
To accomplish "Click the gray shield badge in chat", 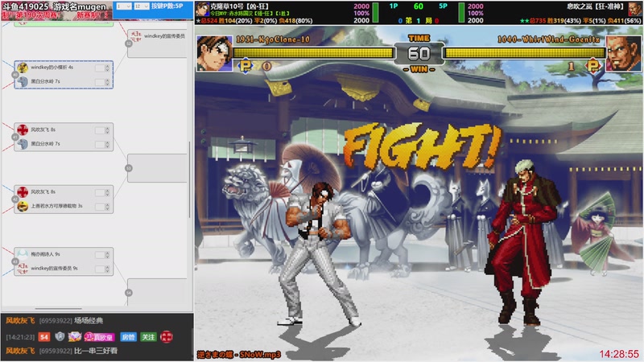I will (x=60, y=336).
